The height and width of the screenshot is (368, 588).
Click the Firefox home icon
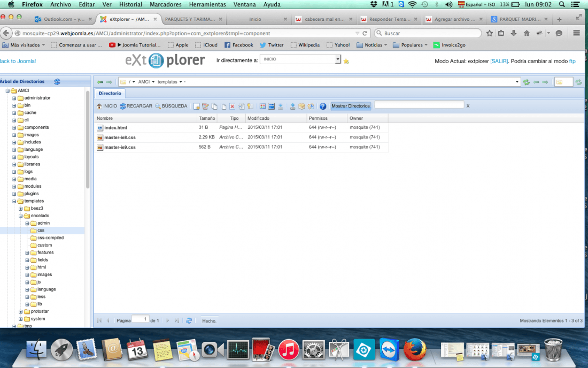(527, 33)
